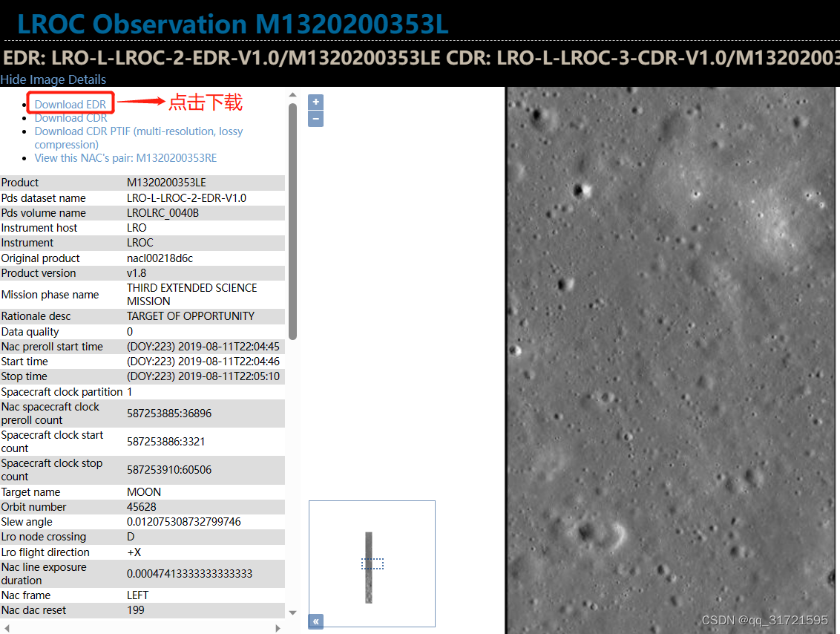Click the Download CDR link
840x634 pixels.
[x=70, y=118]
